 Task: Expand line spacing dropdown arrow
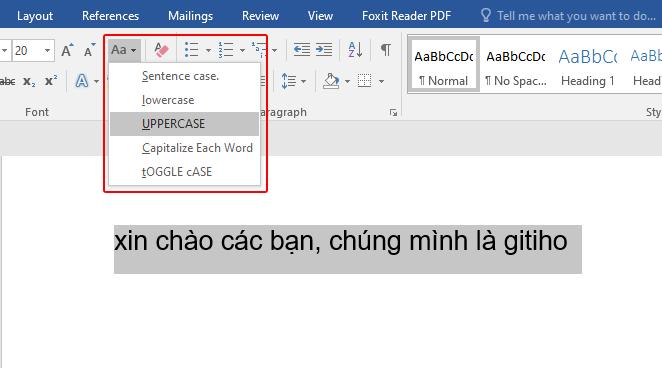[303, 81]
